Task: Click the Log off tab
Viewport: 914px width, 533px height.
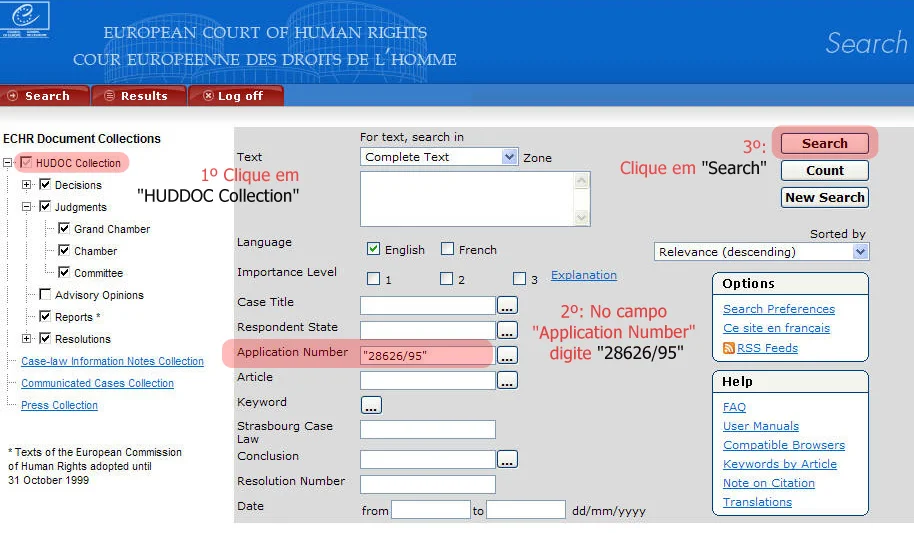Action: click(x=236, y=96)
